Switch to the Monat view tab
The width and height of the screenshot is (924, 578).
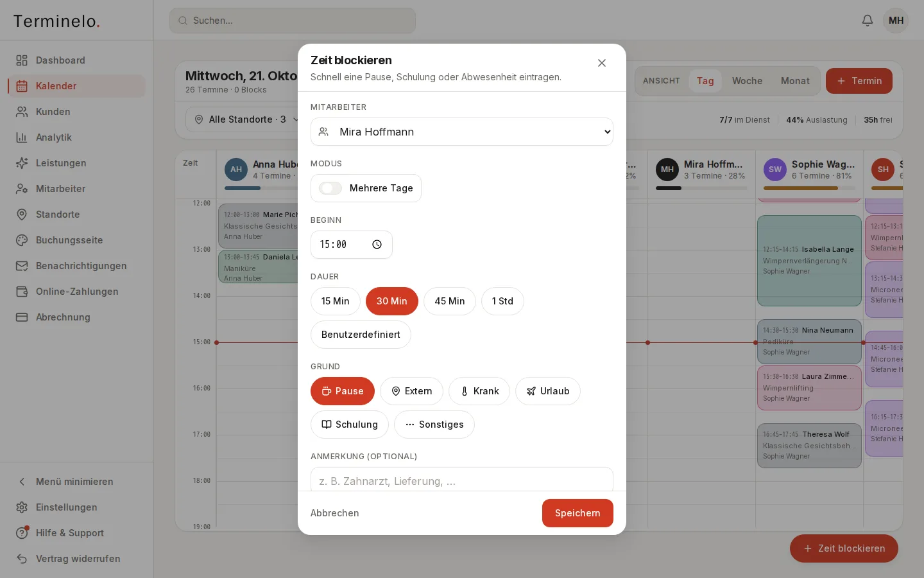click(795, 81)
